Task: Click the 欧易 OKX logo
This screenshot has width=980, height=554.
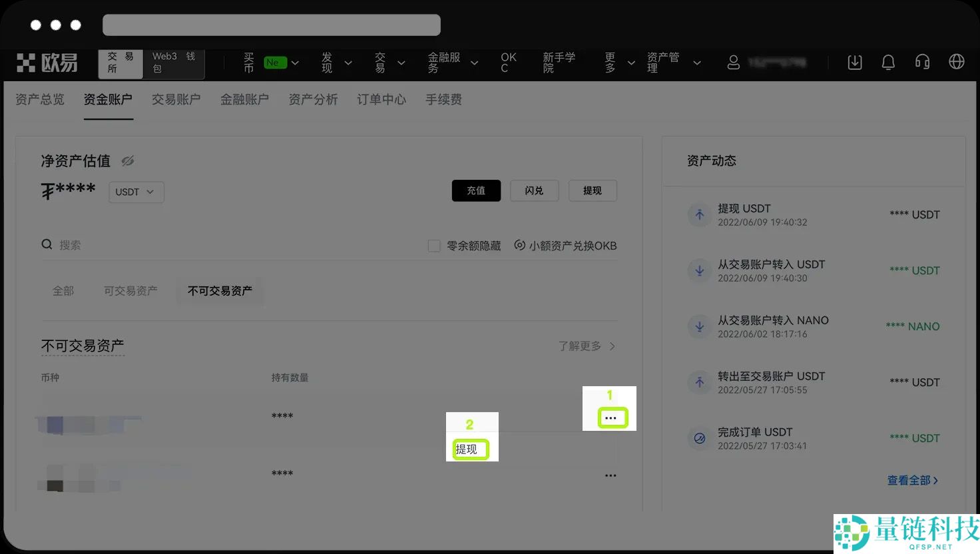Action: coord(47,63)
